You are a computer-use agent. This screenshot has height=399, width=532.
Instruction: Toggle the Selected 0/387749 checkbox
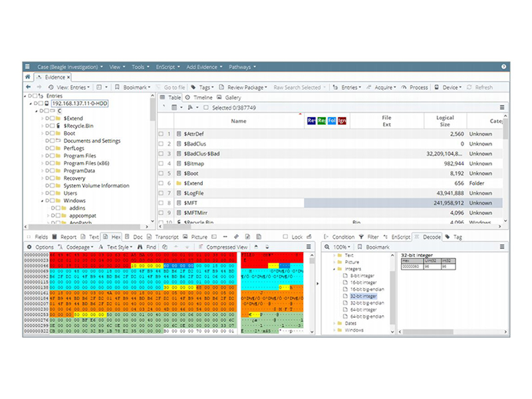pos(206,108)
